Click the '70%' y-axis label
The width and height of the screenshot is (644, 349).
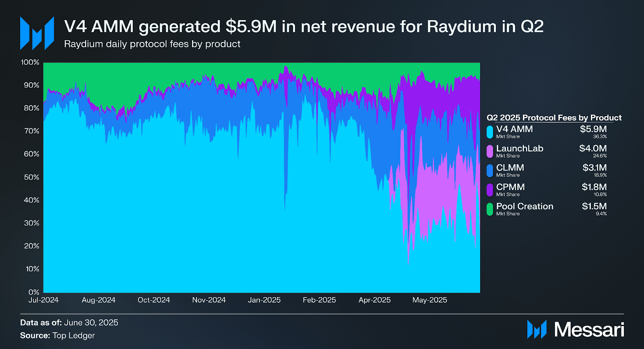tap(32, 131)
